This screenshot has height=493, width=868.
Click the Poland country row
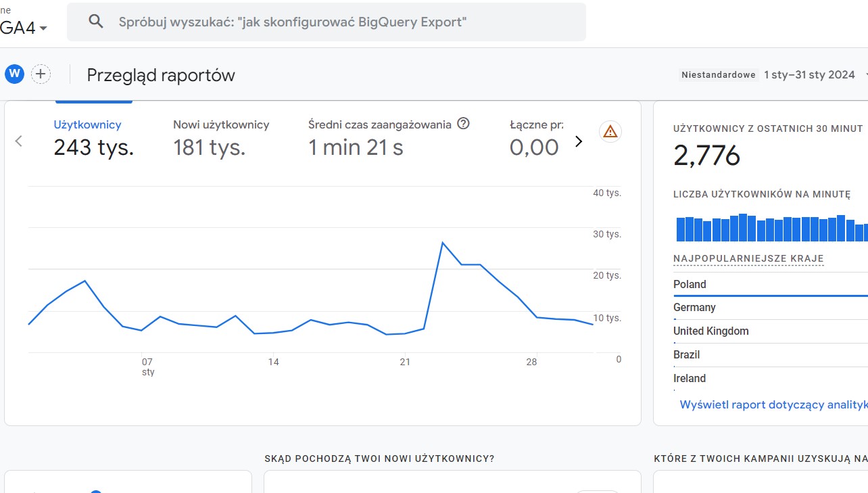(x=690, y=285)
